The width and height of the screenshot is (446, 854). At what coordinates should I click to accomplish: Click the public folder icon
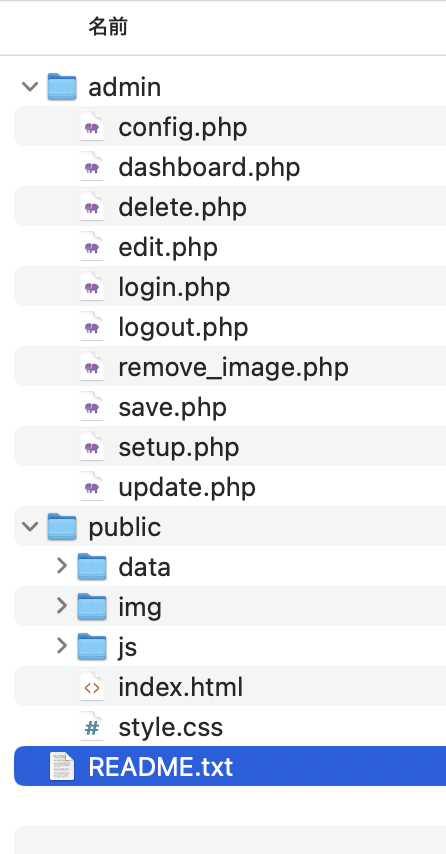62,527
